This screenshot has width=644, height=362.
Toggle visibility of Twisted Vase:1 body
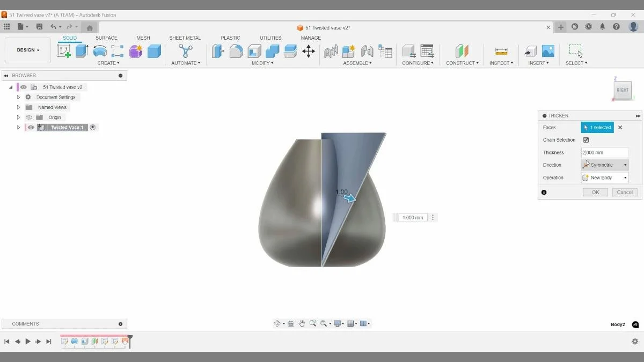(31, 127)
